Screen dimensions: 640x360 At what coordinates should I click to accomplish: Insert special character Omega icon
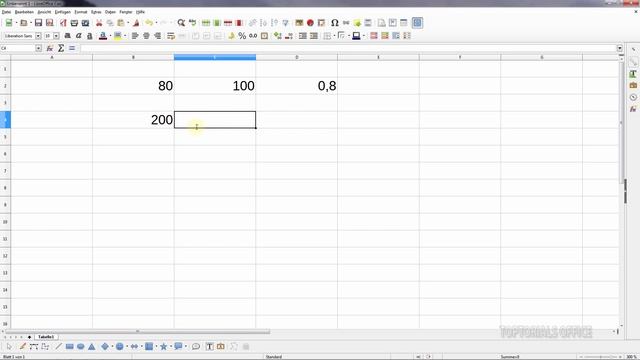click(335, 23)
